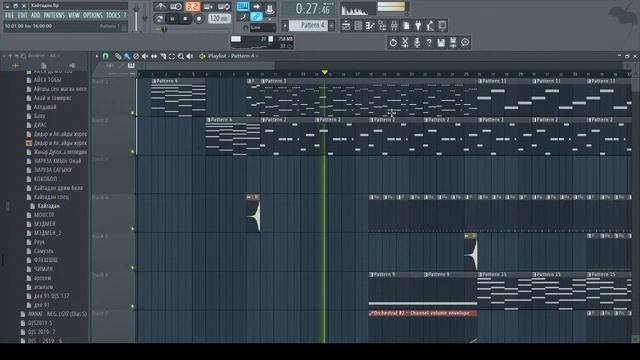Click the stamp icon in top toolbar
The image size is (640, 360).
269,8
